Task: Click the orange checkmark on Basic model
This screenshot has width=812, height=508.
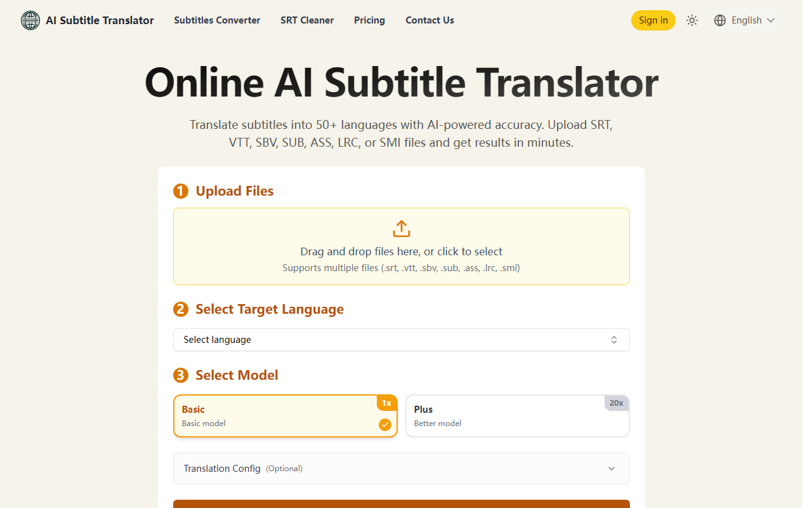Action: click(x=385, y=424)
